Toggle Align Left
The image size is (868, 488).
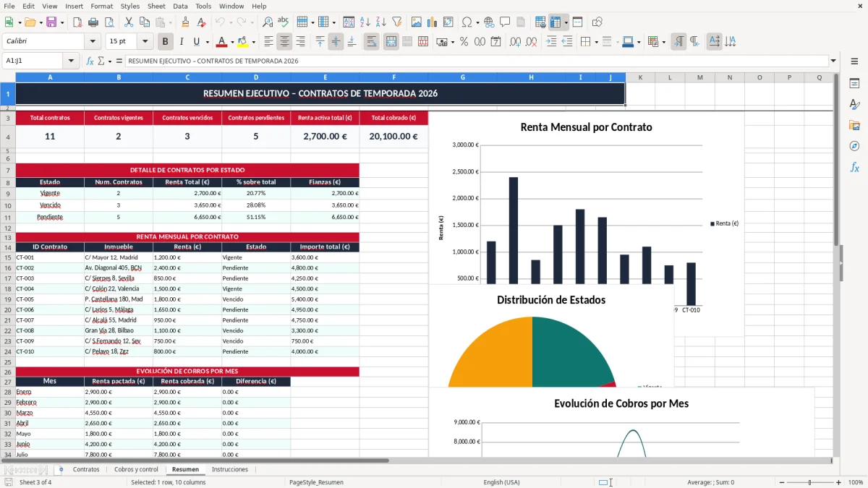[x=269, y=42]
